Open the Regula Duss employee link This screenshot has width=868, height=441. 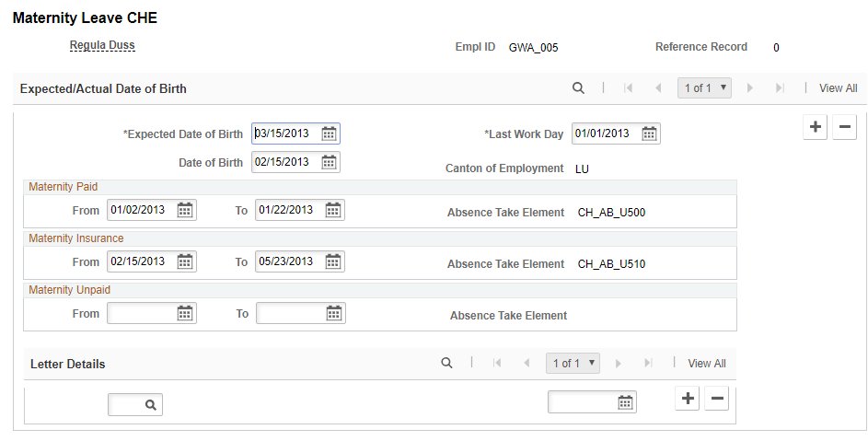coord(102,45)
